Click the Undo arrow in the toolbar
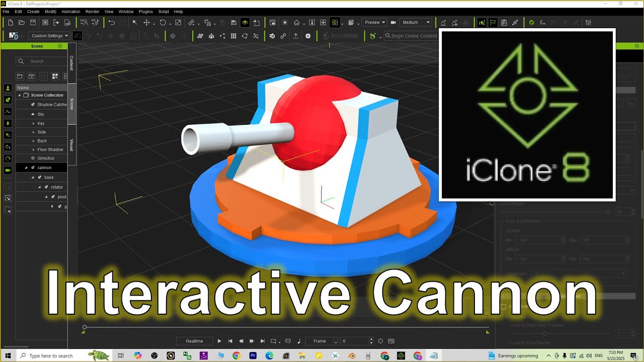Viewport: 644px width, 362px height. coord(112,22)
